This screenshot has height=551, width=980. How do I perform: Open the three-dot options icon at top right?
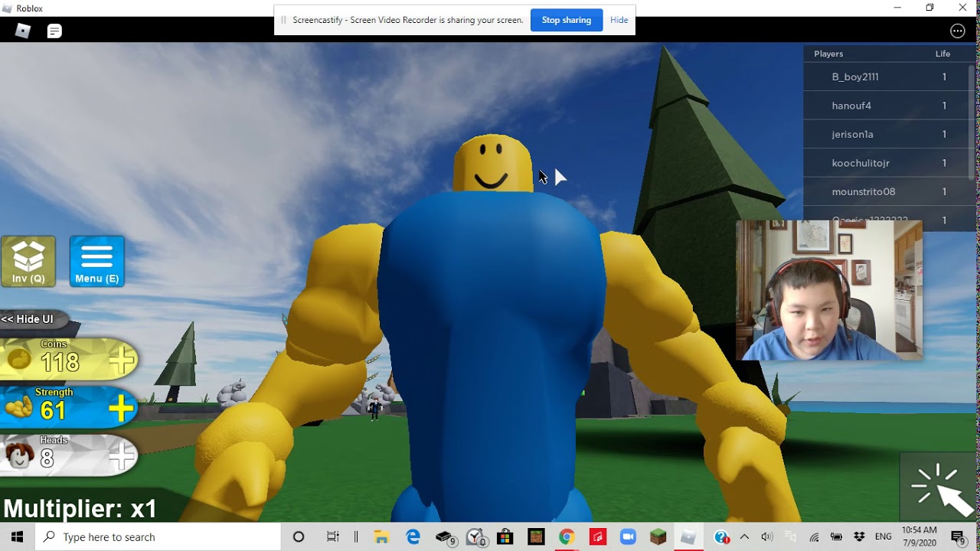(x=957, y=31)
